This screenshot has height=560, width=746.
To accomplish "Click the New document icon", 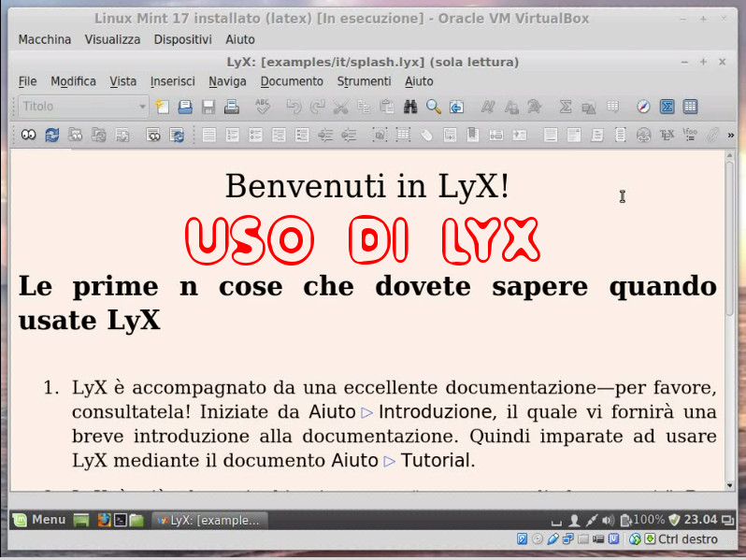I will [x=163, y=107].
